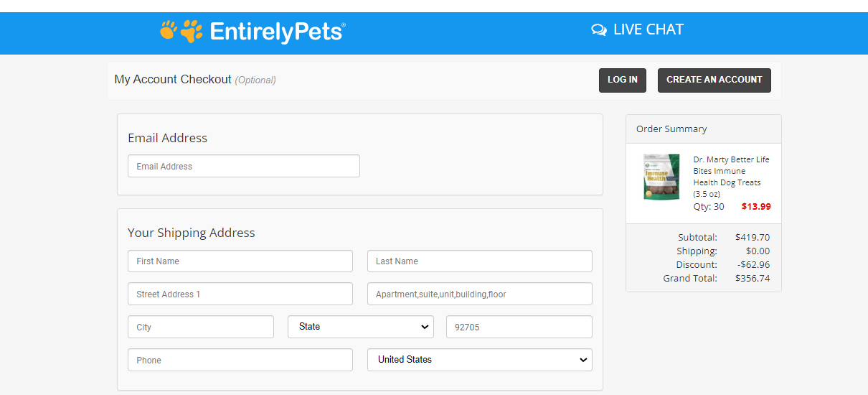Click the City input field
868x395 pixels.
(x=201, y=327)
